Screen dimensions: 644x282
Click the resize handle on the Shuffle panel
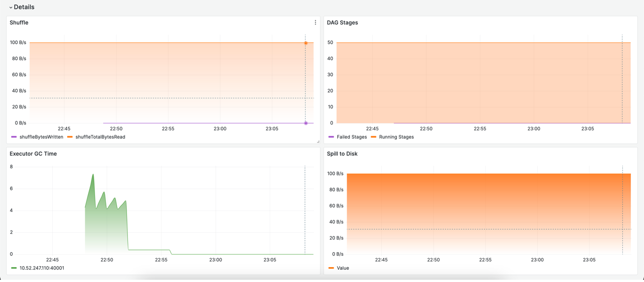tap(318, 142)
